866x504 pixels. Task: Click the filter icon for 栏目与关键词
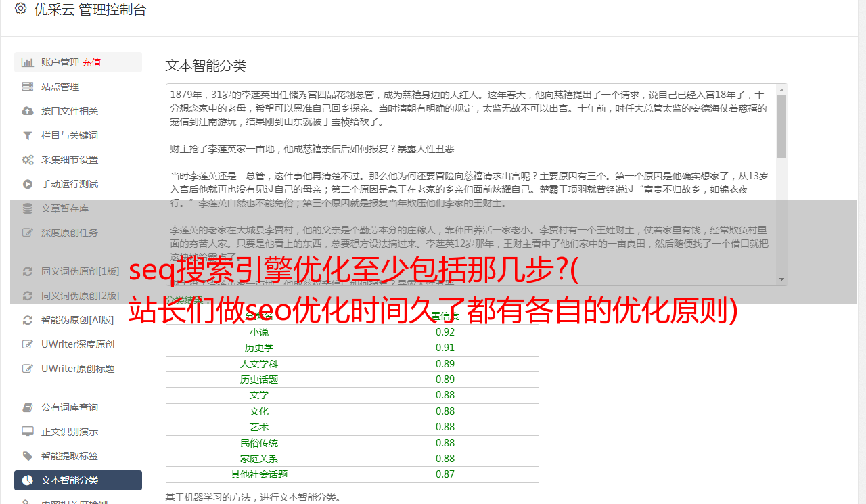click(28, 135)
